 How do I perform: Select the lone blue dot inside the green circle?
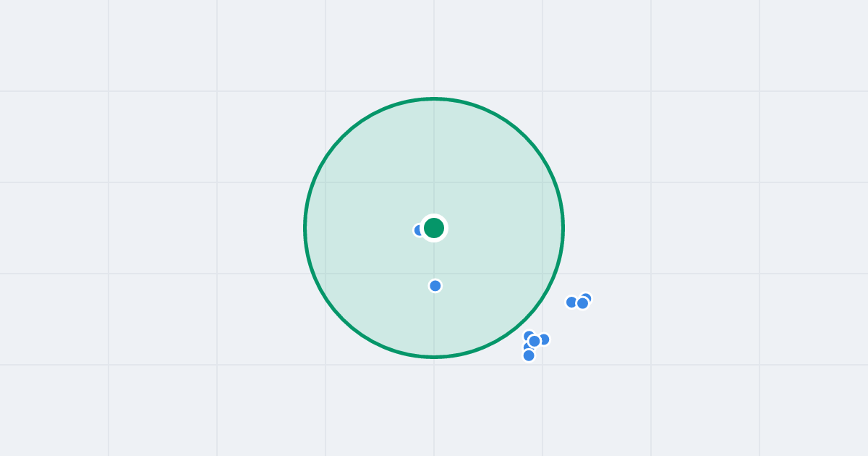coord(435,286)
